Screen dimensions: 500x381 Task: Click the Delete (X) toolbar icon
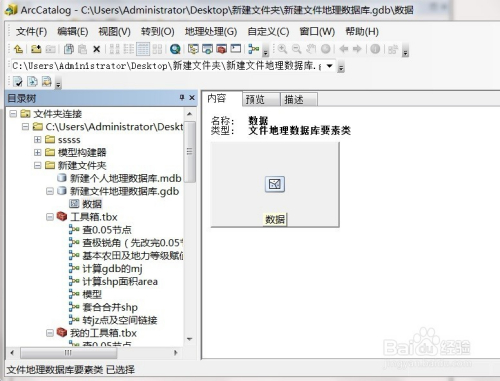pyautogui.click(x=97, y=49)
